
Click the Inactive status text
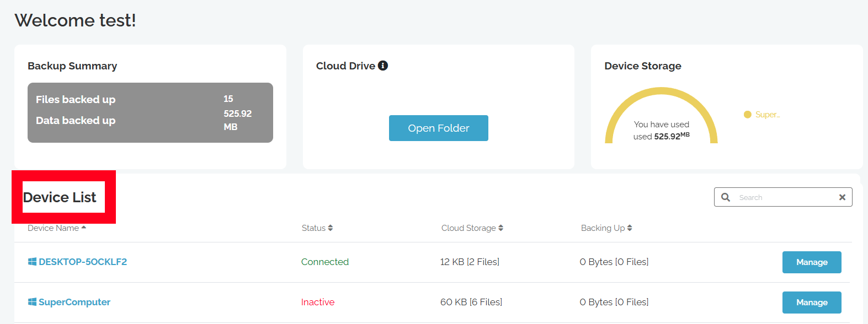tap(318, 302)
